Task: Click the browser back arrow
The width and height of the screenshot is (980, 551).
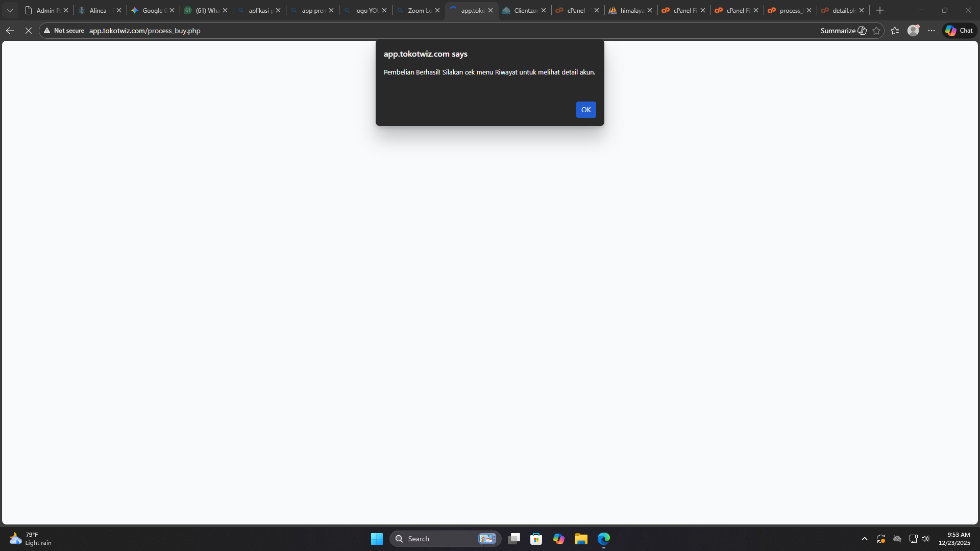Action: [10, 31]
